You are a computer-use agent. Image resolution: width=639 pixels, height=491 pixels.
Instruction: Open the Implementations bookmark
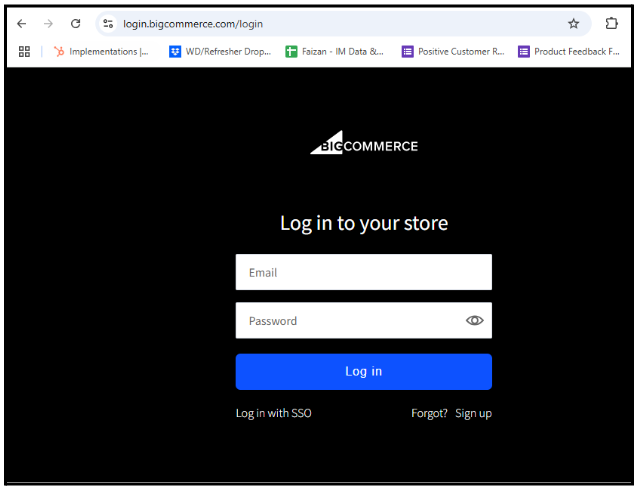click(x=101, y=51)
